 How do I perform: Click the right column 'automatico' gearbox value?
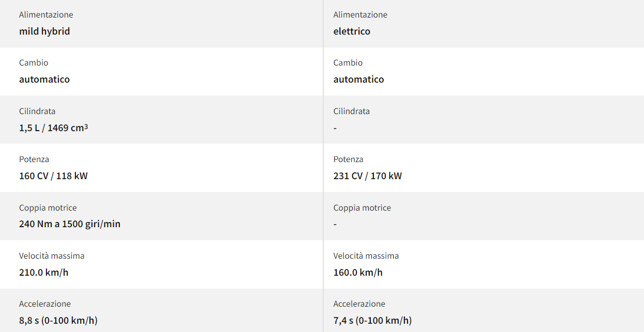coord(358,80)
